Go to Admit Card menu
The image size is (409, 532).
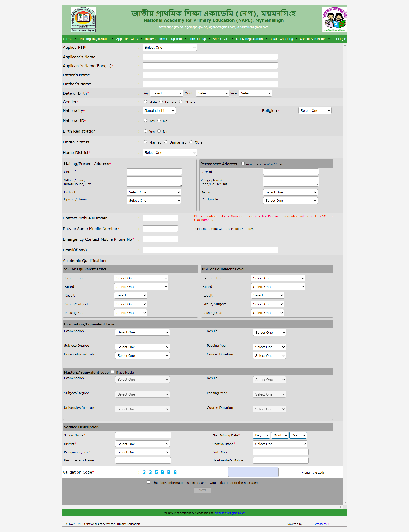pos(221,39)
